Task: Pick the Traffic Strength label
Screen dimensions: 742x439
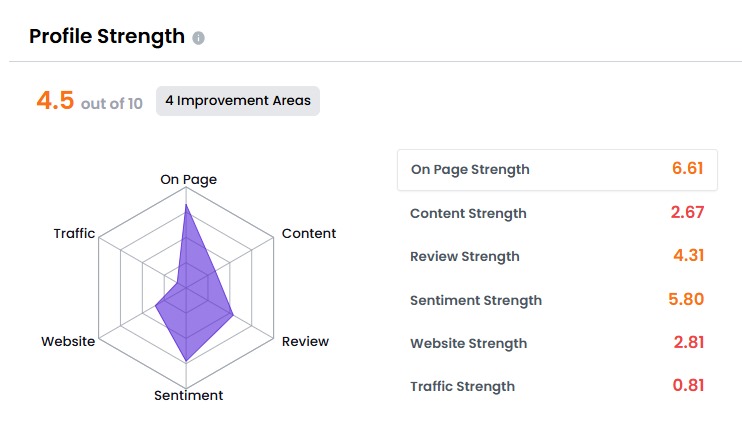Action: click(463, 387)
